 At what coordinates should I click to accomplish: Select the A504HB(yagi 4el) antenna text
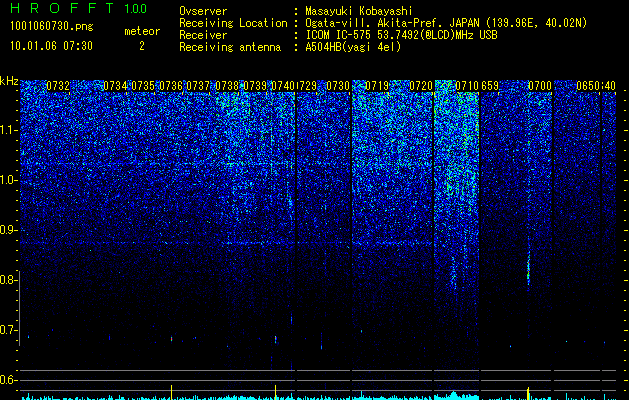coord(353,47)
